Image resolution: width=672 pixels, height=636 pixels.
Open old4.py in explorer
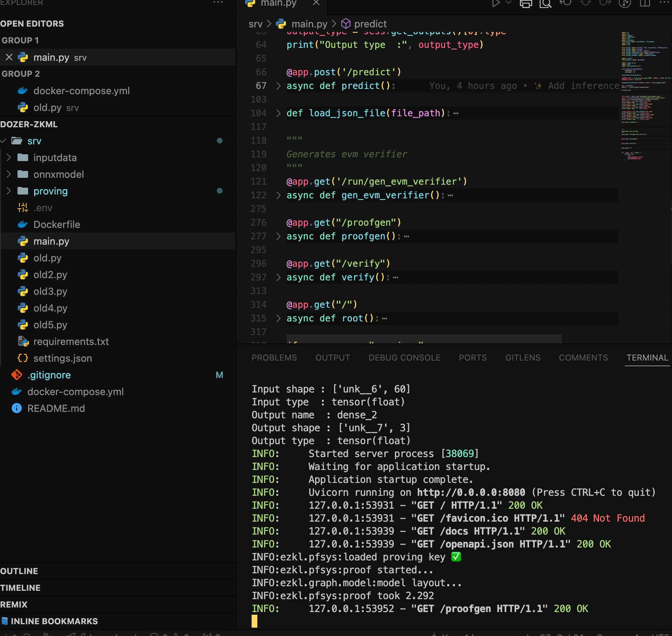coord(50,308)
